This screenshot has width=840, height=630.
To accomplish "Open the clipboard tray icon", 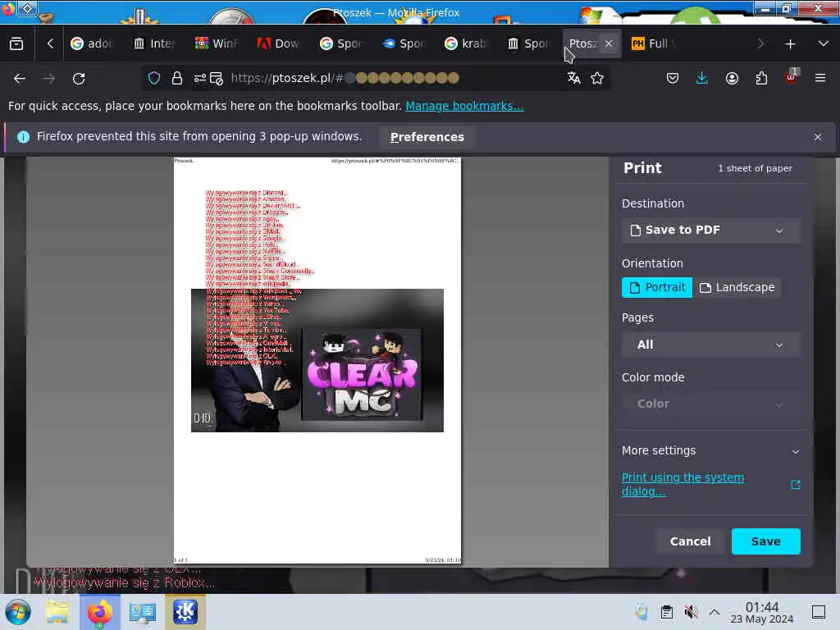I will pyautogui.click(x=666, y=612).
